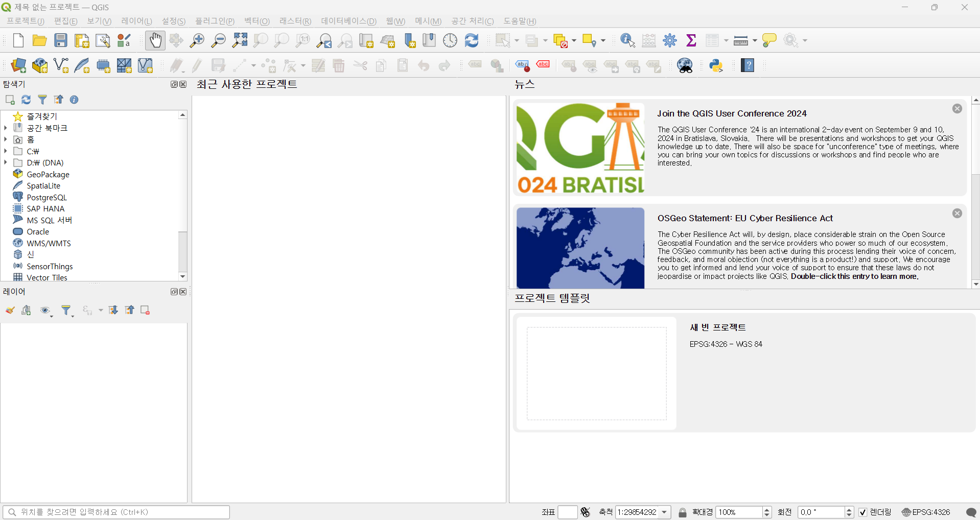Expand the D:₩ (DNA) drive node
The image size is (980, 520).
6,162
